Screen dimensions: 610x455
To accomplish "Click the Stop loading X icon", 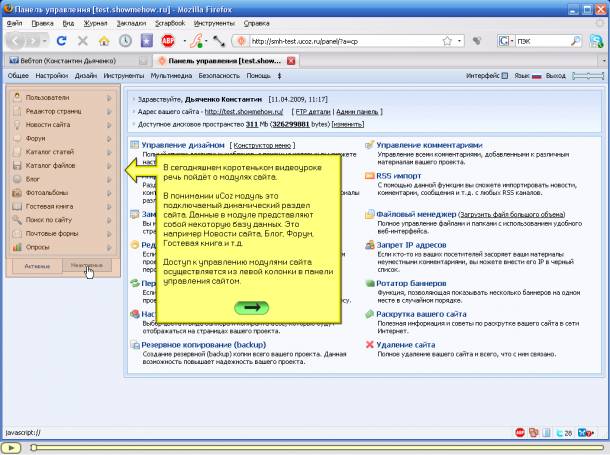I will 82,40.
